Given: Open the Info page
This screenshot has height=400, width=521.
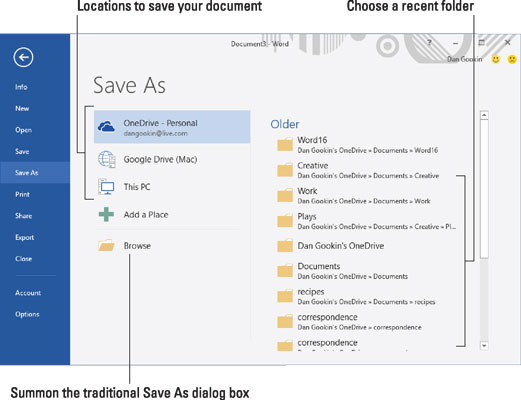Looking at the screenshot, I should 21,87.
